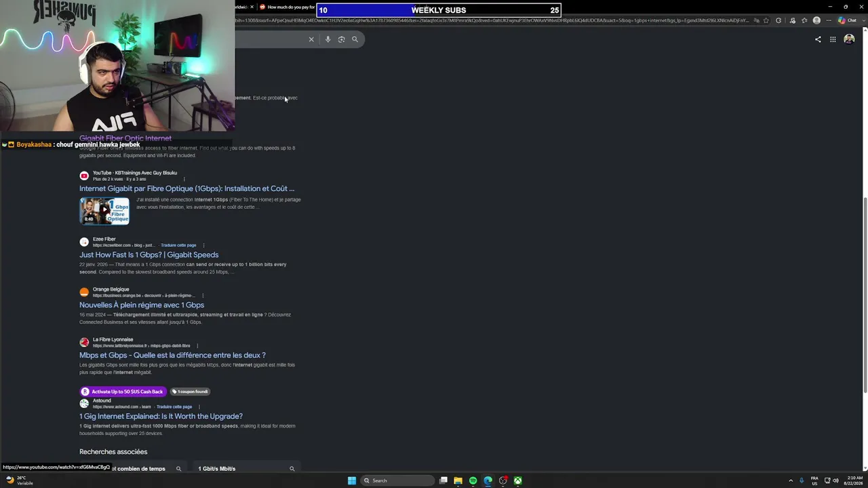Open the Windows Start menu
Image resolution: width=868 pixels, height=488 pixels.
click(352, 481)
